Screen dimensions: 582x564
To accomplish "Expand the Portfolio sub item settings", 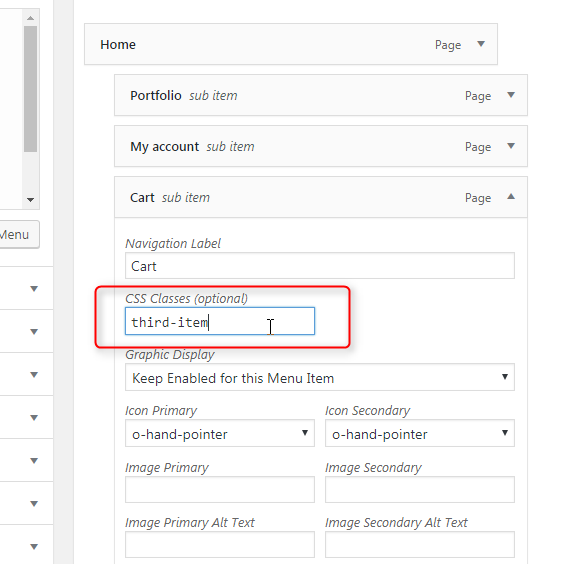I will pos(511,95).
